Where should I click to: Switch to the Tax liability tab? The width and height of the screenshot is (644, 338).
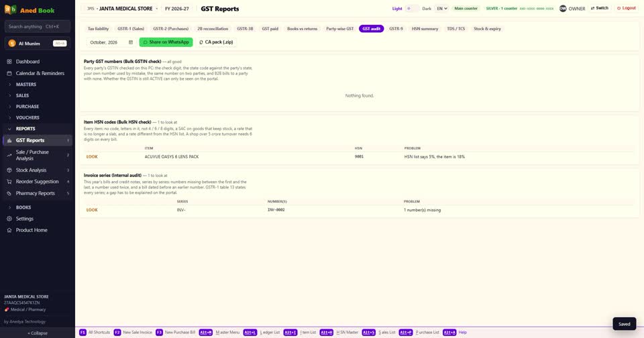point(98,29)
